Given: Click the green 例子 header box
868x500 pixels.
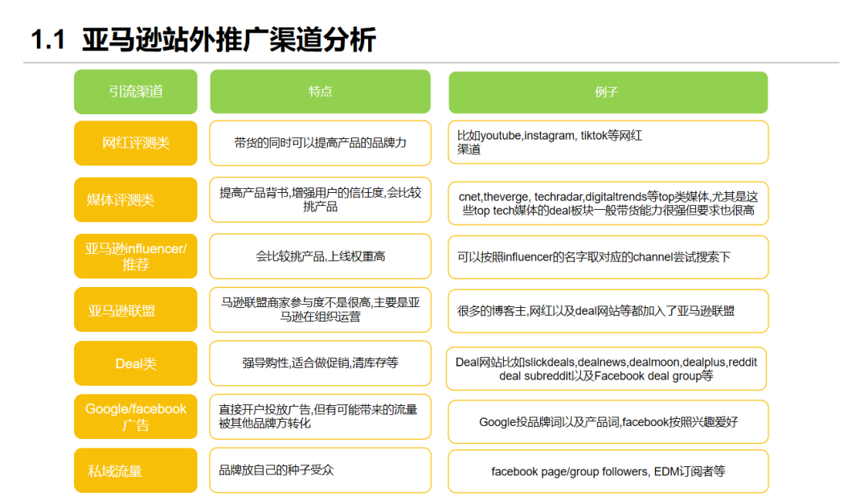Looking at the screenshot, I should pos(608,92).
